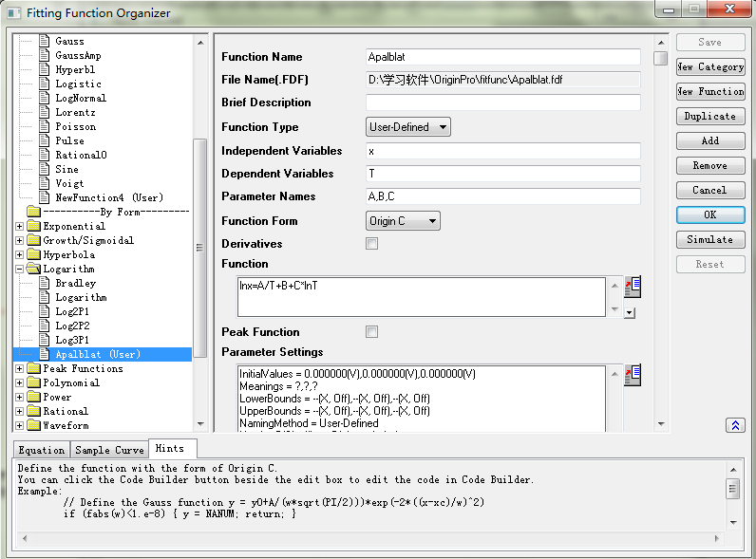Expand the Exponential category node

[19, 226]
